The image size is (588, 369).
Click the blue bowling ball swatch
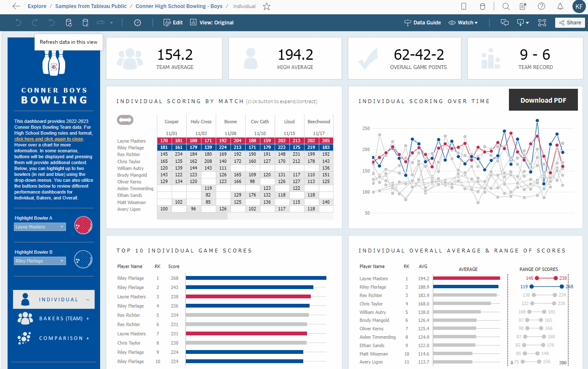(x=83, y=259)
